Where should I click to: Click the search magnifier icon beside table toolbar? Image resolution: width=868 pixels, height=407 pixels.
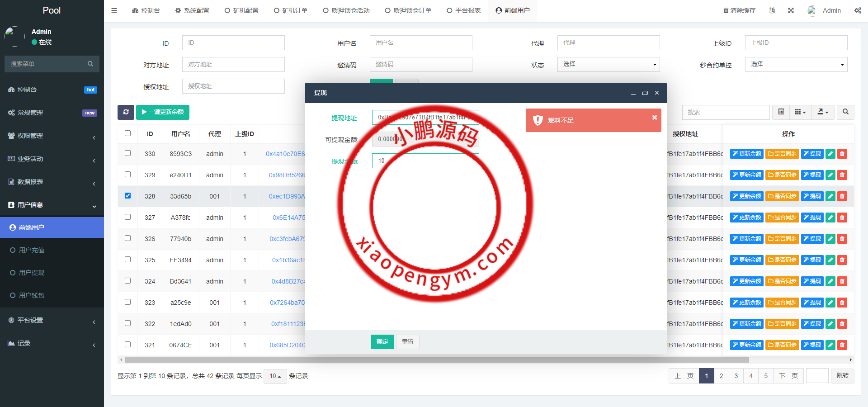click(x=845, y=112)
